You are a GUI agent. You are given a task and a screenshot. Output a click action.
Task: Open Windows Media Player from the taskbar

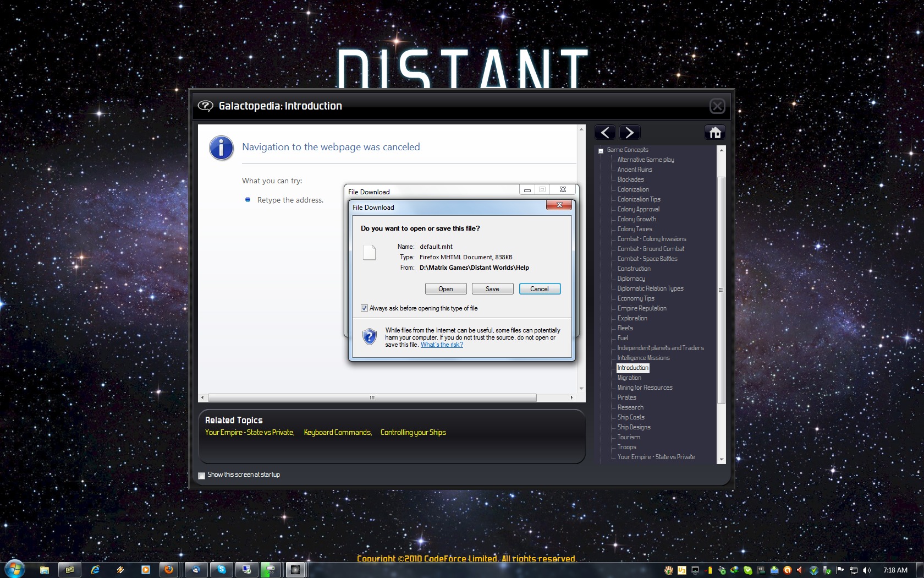tap(146, 570)
